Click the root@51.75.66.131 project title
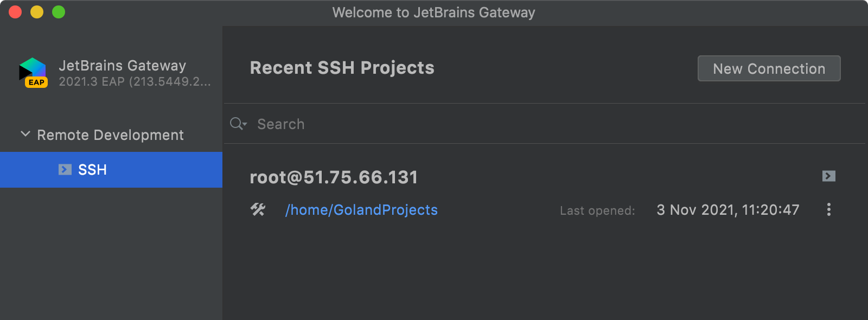868x320 pixels. point(334,177)
